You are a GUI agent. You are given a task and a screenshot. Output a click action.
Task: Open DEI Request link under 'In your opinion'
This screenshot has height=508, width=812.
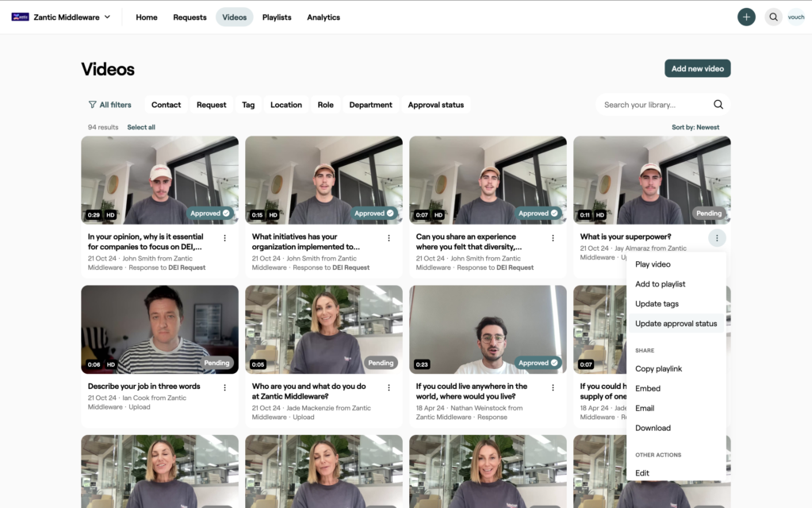pyautogui.click(x=187, y=267)
